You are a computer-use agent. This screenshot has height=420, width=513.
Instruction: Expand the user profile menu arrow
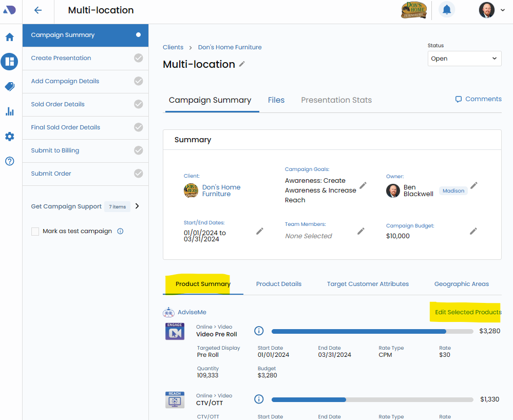click(x=502, y=10)
